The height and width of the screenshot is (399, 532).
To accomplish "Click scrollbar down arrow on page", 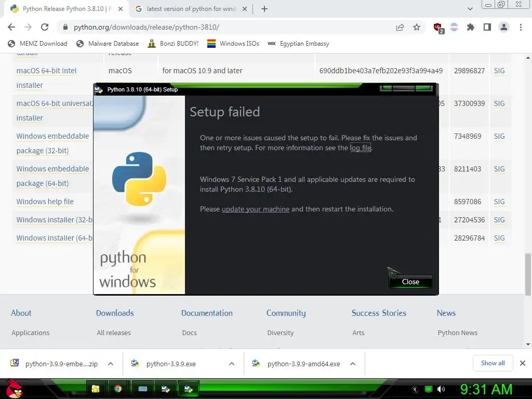I will tap(528, 344).
